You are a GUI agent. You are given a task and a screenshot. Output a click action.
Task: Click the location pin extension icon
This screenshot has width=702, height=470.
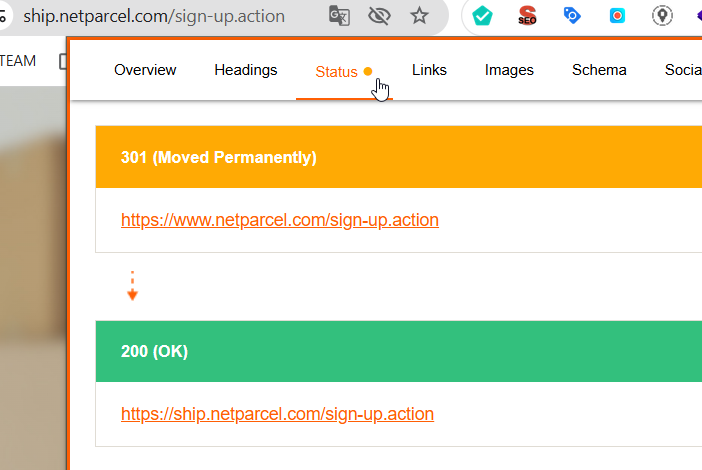pos(661,16)
